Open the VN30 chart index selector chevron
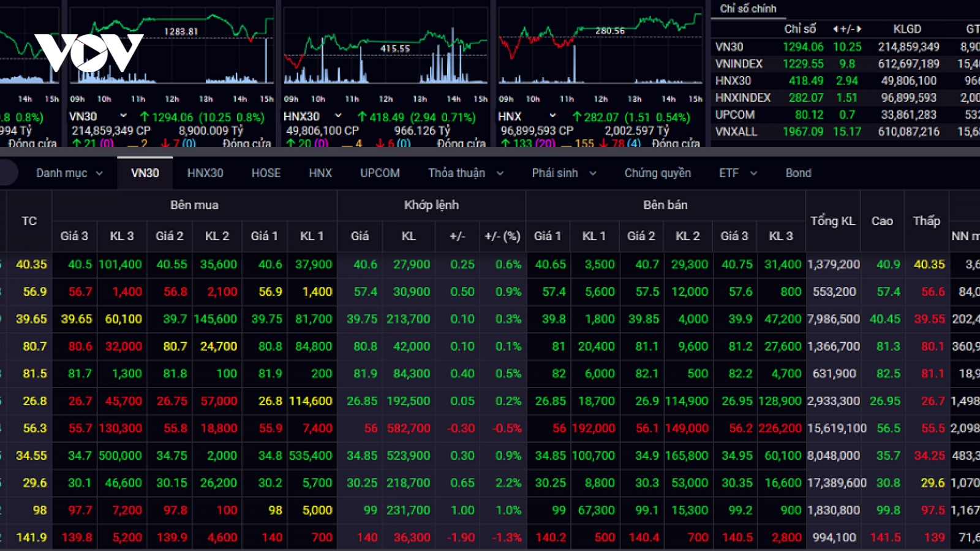 123,116
